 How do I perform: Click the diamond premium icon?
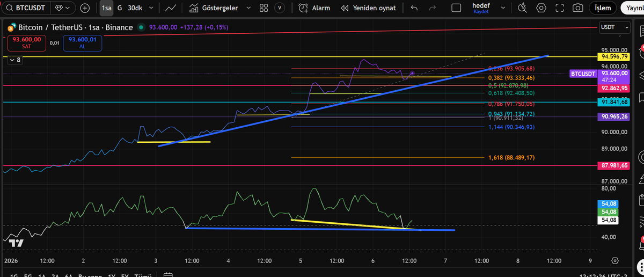click(59, 8)
